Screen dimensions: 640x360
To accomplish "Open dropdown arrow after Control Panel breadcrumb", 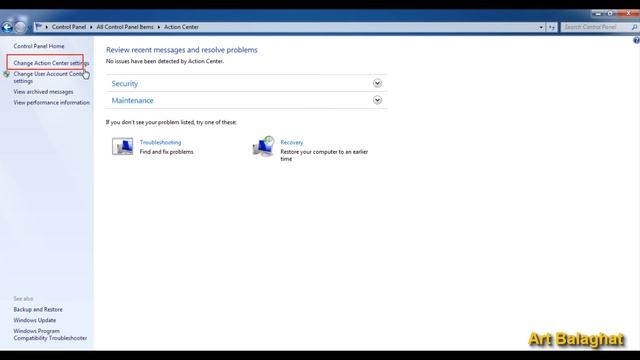I will [91, 27].
